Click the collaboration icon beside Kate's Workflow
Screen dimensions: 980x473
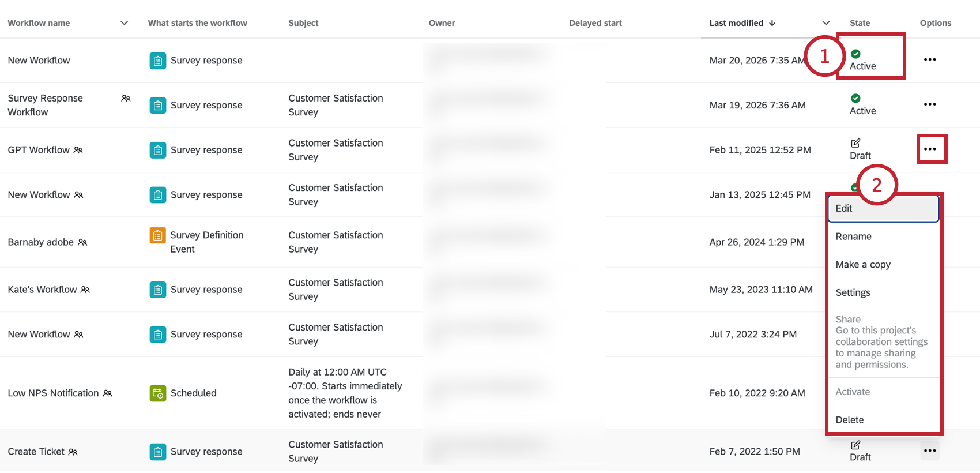point(86,290)
